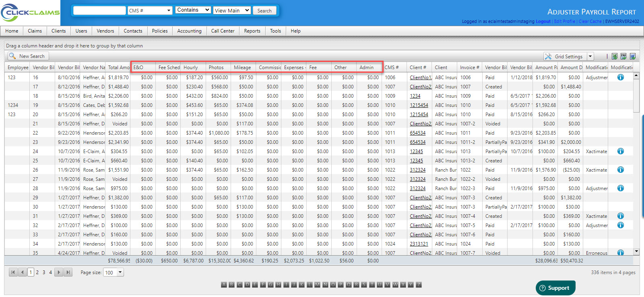
Task: Open the Help menu
Action: pos(296,31)
